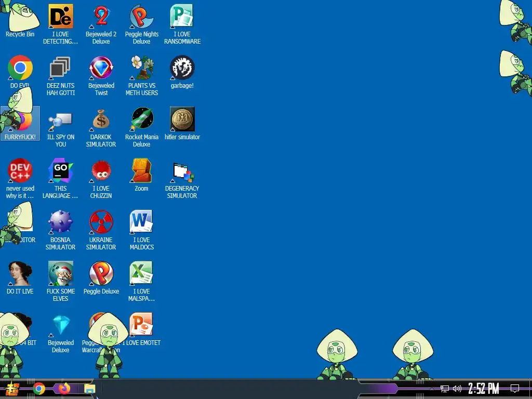Open the 'DEEZ NUTS HAH GOTTI' icon

click(60, 75)
